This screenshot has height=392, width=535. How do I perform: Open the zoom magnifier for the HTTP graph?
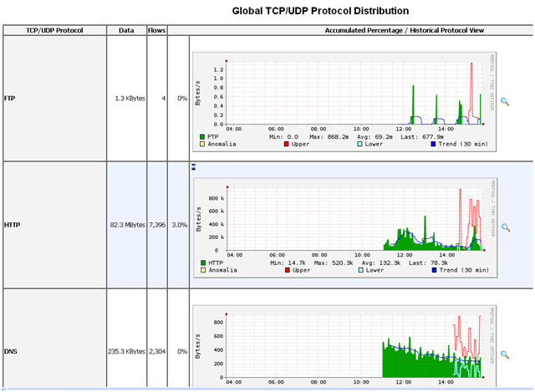tap(505, 227)
